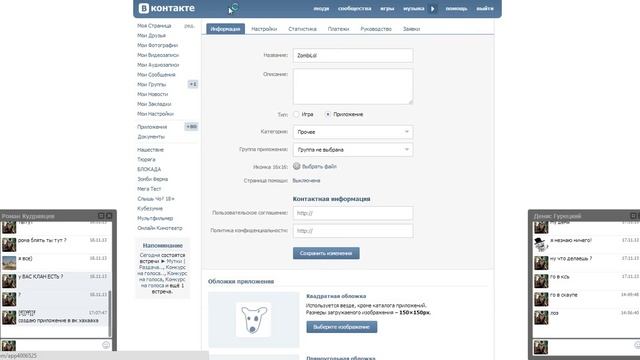The width and height of the screenshot is (640, 360).
Task: Focus the Пользовательское соглашение URL field
Action: 353,213
